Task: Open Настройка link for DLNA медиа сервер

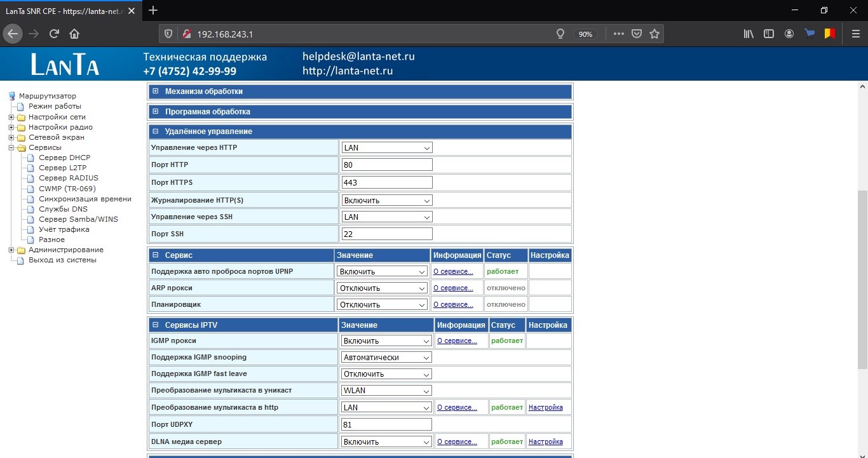Action: click(x=545, y=442)
